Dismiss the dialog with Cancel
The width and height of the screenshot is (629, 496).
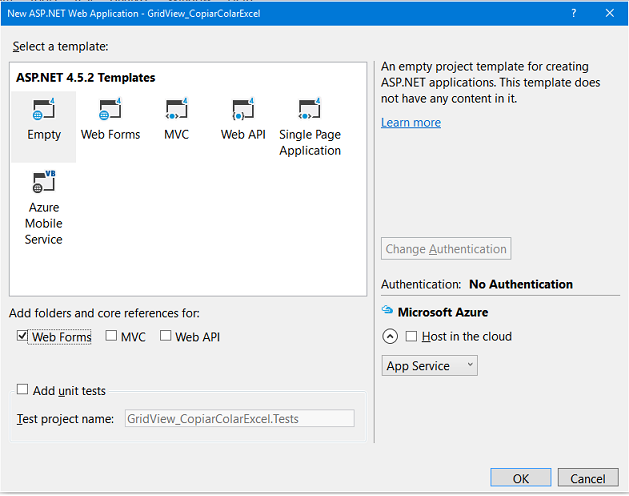[588, 478]
